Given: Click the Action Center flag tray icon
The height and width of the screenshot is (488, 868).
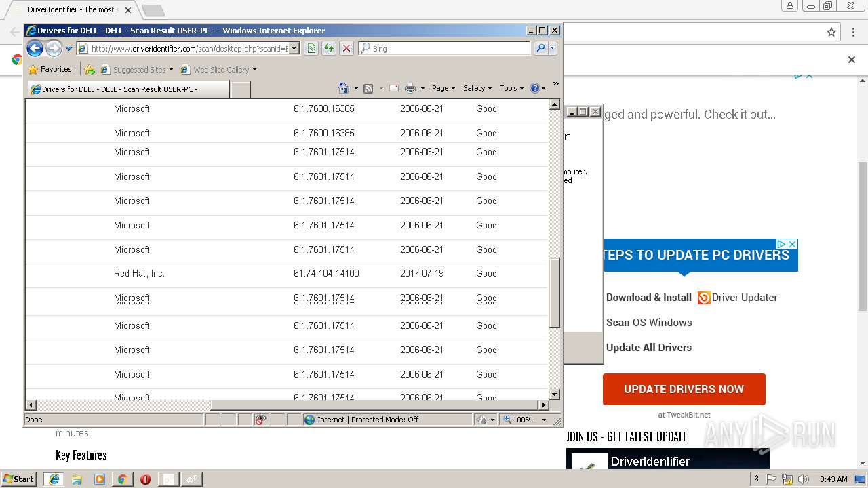Looking at the screenshot, I should [771, 479].
